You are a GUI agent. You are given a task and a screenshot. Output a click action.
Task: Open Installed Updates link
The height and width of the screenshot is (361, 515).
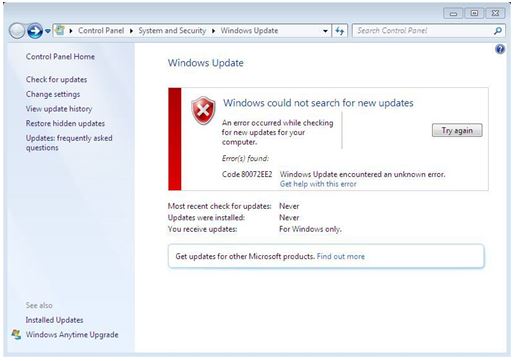tap(54, 320)
